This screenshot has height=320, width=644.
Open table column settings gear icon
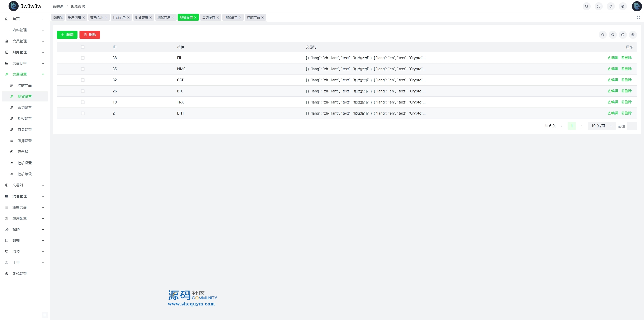[633, 35]
